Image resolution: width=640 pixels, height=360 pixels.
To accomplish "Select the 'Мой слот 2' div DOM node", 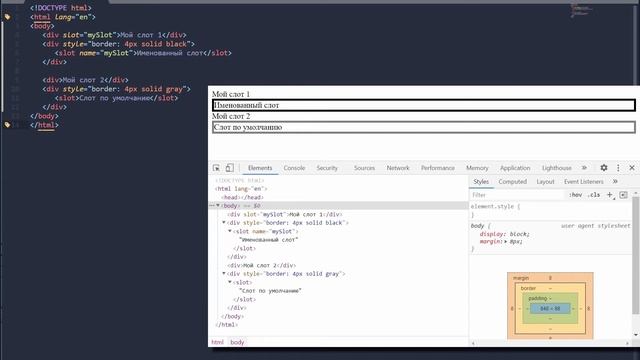I will (262, 265).
